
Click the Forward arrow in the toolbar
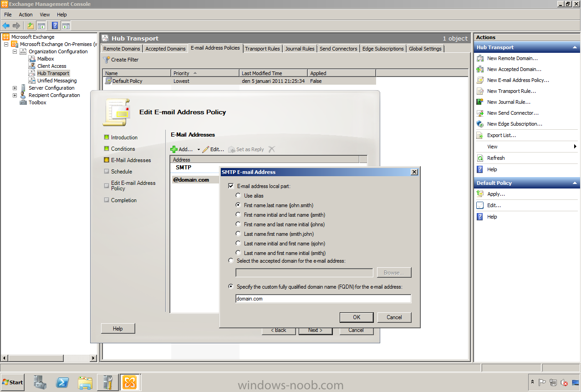[x=16, y=25]
